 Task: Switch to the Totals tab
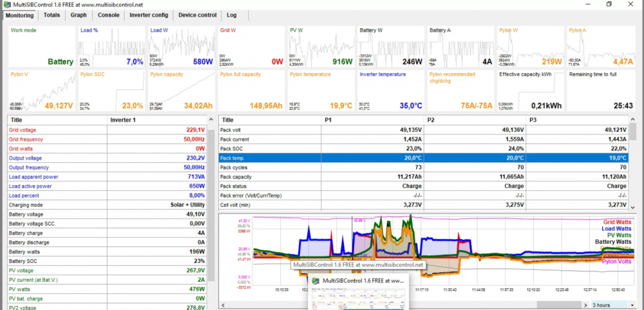[x=52, y=15]
